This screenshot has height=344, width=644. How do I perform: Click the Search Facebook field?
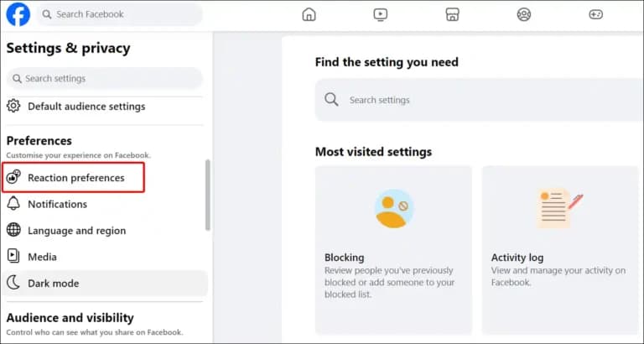click(x=120, y=14)
